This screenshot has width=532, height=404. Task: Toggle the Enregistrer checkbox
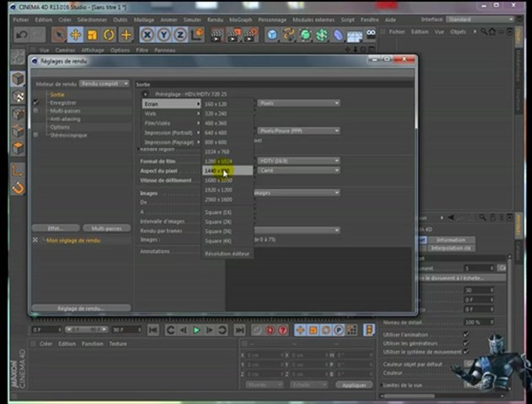point(36,103)
